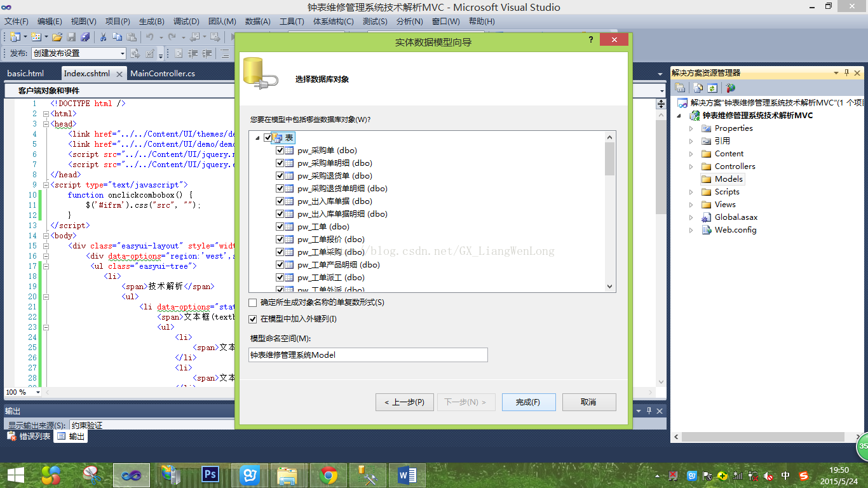
Task: Click the Save All icon
Action: coord(85,37)
